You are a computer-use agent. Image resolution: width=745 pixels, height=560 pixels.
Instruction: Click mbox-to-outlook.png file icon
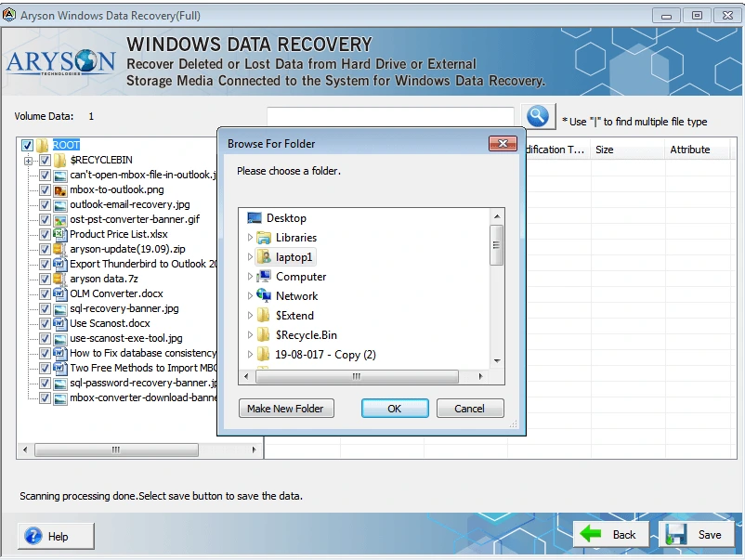point(59,190)
